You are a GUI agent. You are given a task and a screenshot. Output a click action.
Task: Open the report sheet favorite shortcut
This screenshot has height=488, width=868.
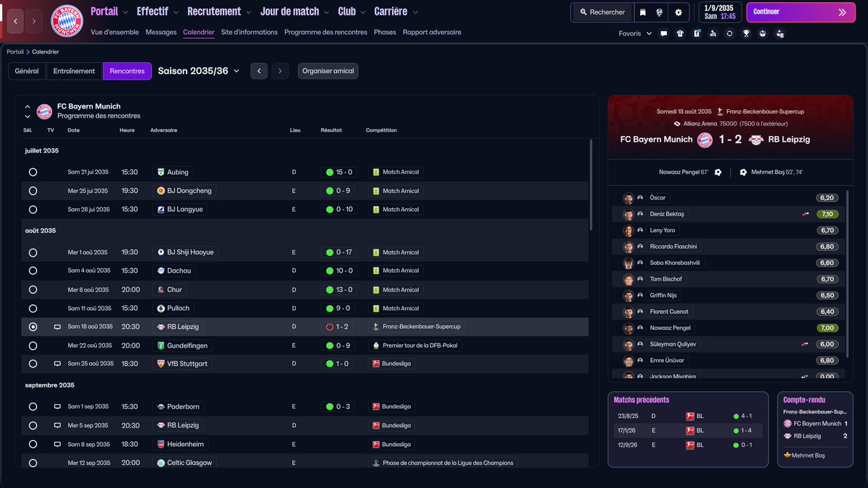[697, 33]
